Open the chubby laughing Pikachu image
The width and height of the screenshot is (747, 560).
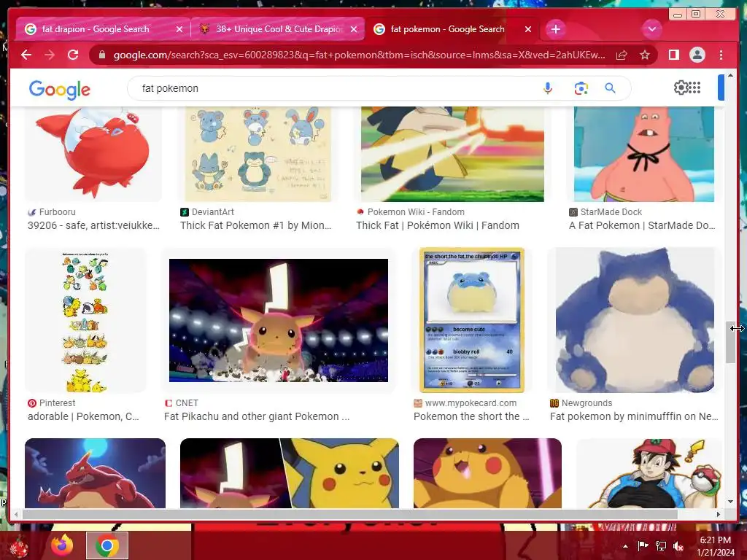point(487,472)
